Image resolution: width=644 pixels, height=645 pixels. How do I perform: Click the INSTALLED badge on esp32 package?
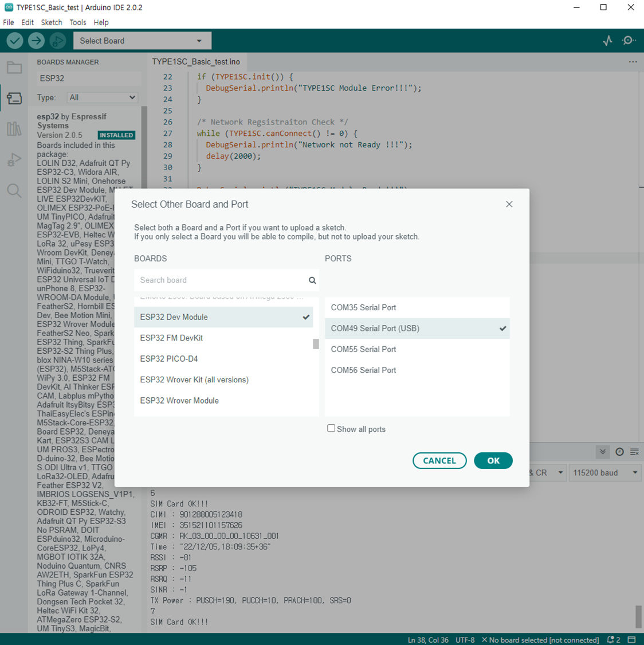coord(116,135)
